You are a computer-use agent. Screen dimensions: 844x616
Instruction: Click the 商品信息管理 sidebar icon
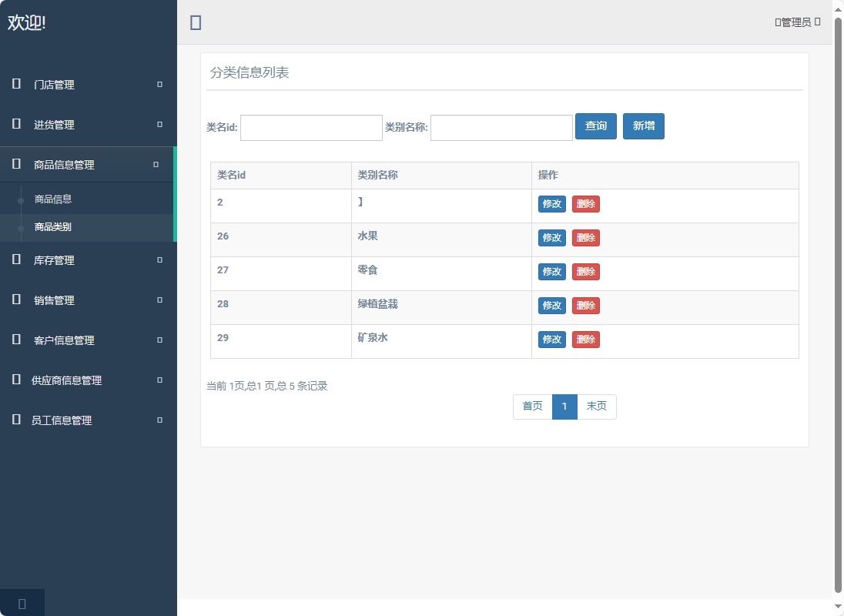[x=15, y=164]
